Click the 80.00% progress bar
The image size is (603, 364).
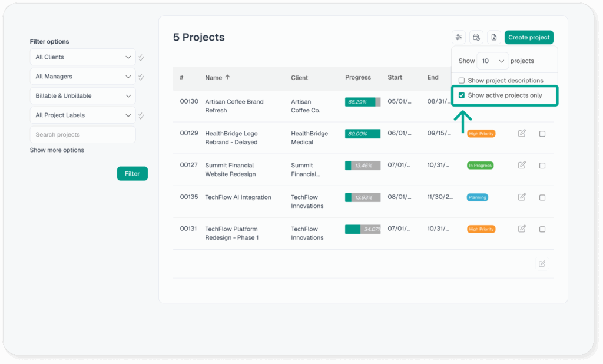[x=363, y=134]
